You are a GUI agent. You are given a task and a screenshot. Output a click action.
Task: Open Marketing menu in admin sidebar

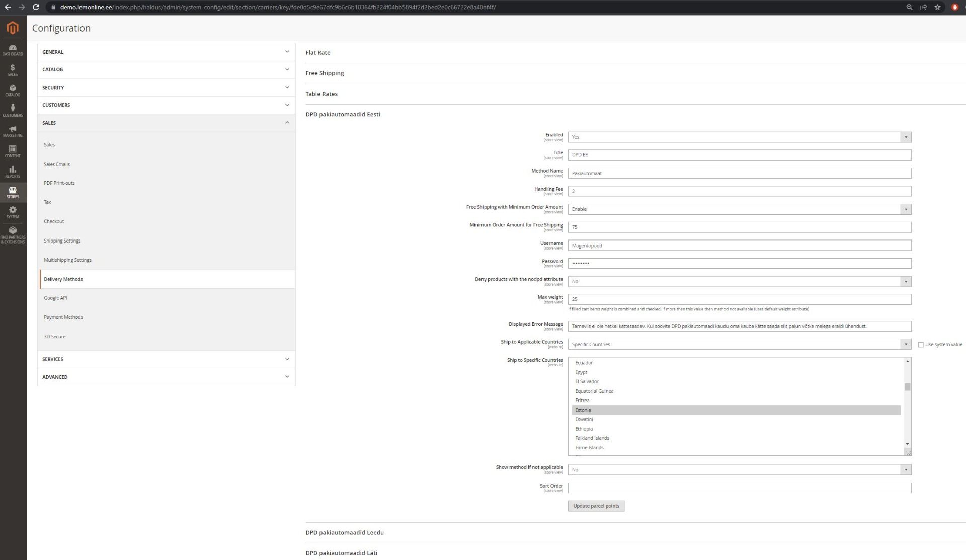[x=13, y=131]
